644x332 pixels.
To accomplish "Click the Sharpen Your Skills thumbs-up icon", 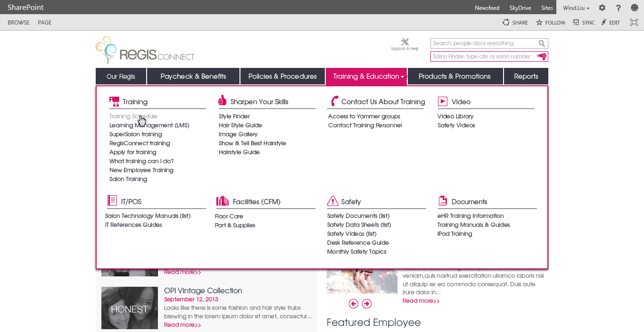I will click(222, 100).
